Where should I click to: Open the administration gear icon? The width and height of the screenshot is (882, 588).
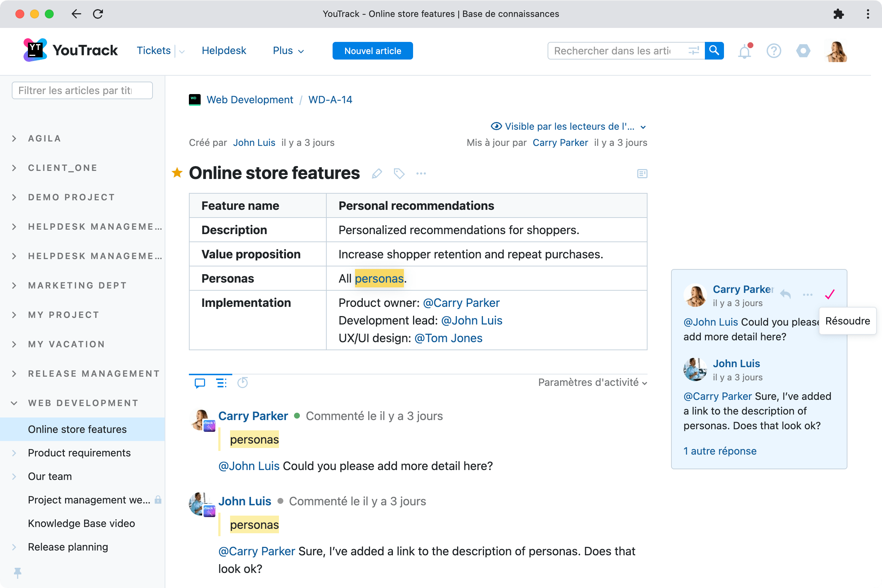803,51
